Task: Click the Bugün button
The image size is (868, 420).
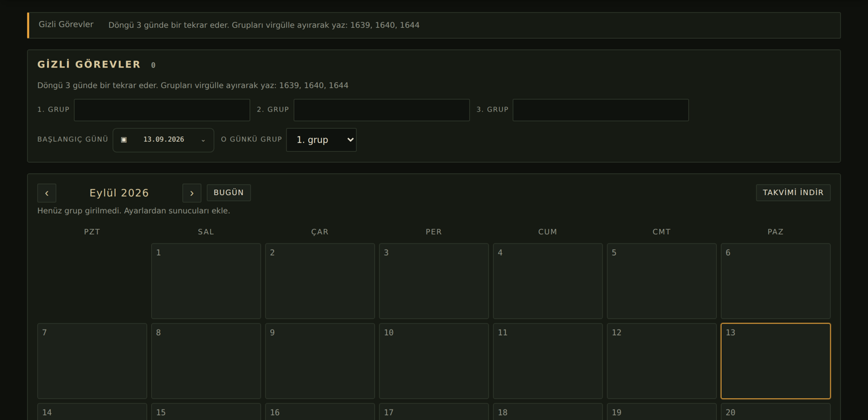Action: tap(229, 193)
